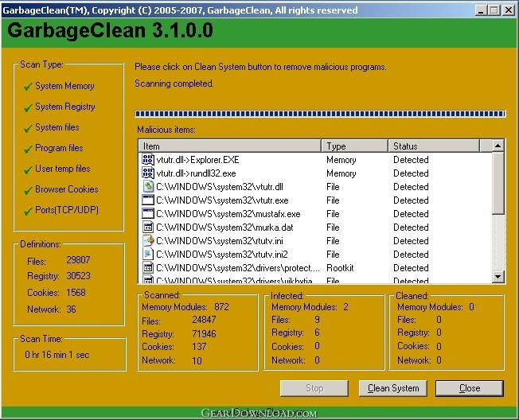Click Scanned Memory Modules value 872
Image resolution: width=519 pixels, height=420 pixels.
click(221, 307)
